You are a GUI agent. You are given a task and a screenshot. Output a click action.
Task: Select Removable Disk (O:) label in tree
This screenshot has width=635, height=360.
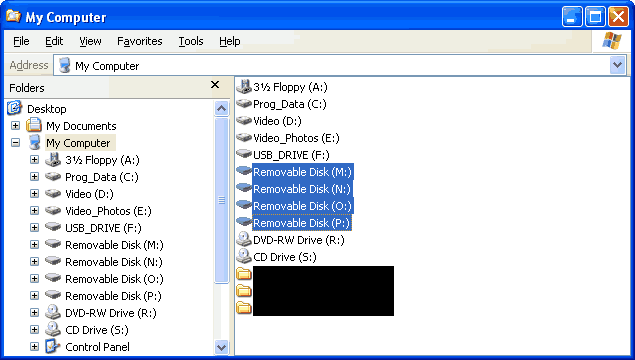(x=114, y=279)
